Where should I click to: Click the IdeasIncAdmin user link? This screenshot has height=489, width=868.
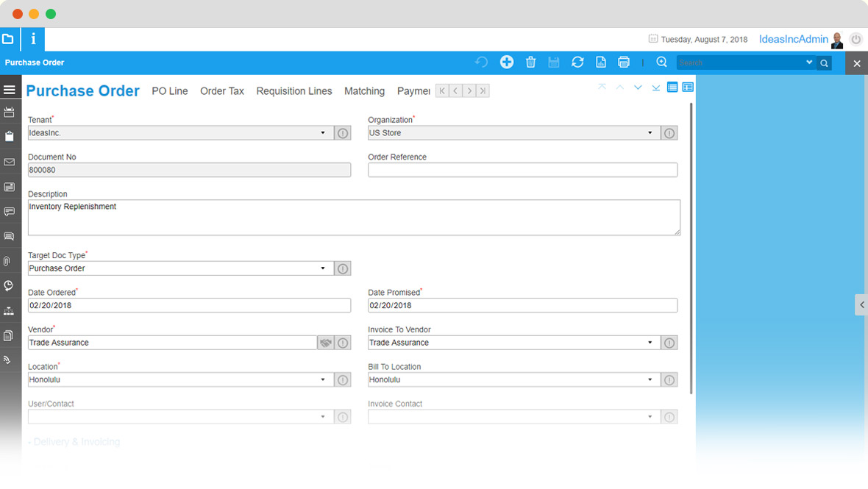point(793,39)
